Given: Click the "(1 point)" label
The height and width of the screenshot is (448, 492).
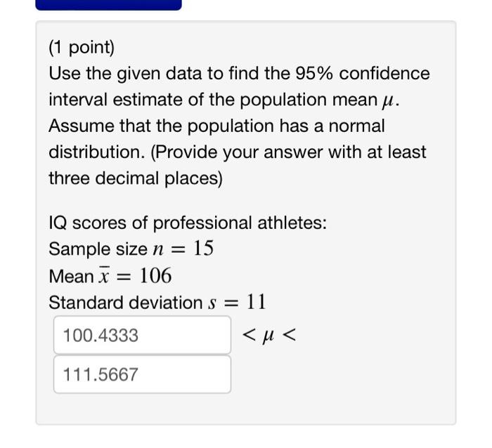Looking at the screenshot, I should click(x=82, y=48).
